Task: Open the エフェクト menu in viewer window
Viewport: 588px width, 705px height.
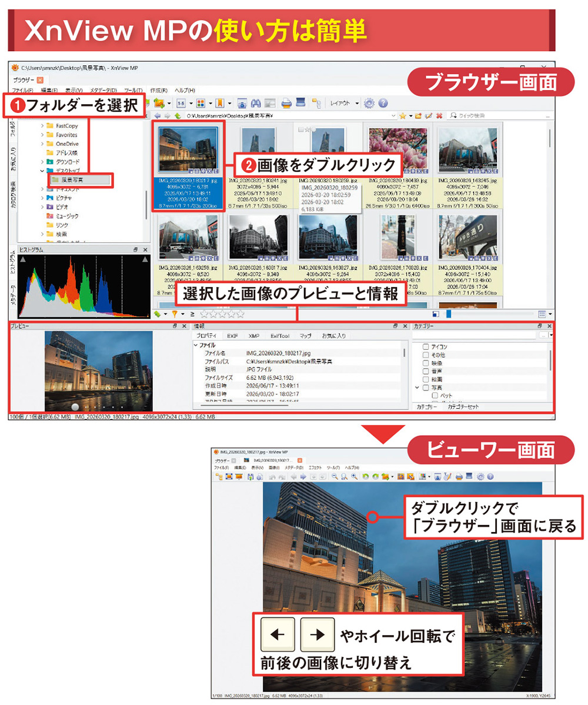Action: pyautogui.click(x=315, y=467)
